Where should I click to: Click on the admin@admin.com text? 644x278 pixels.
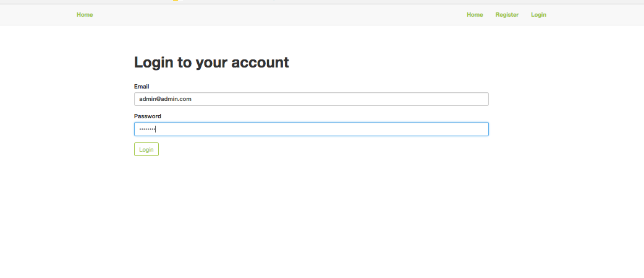[165, 99]
